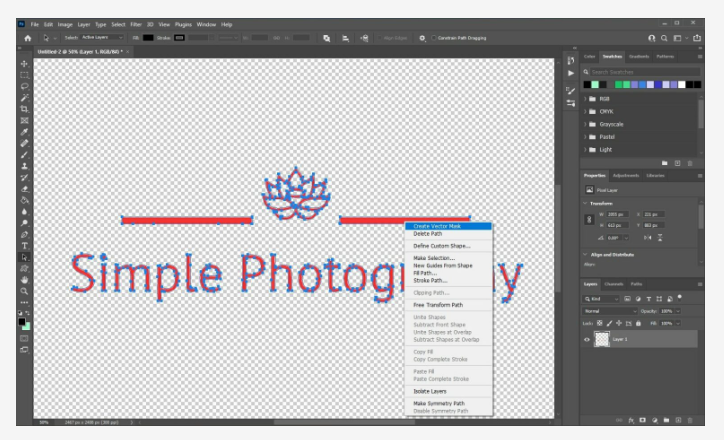This screenshot has height=440, width=724.
Task: Select the Pen tool
Action: [x=24, y=235]
